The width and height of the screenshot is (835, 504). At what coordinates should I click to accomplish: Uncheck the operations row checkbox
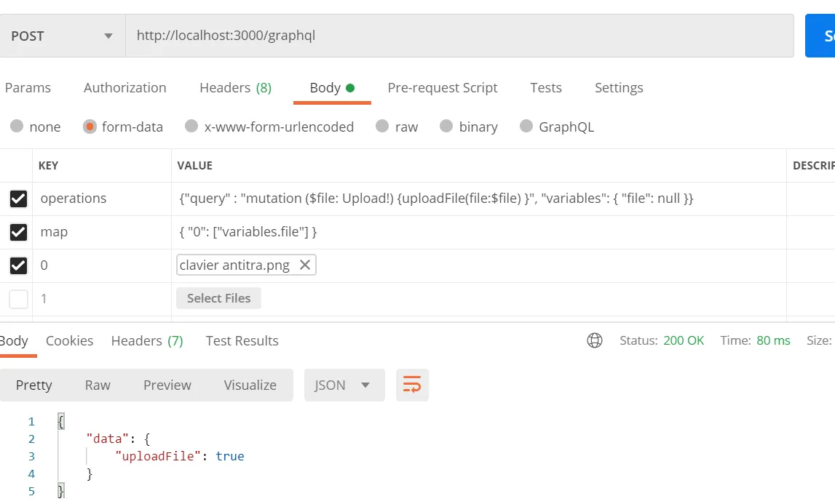point(18,199)
